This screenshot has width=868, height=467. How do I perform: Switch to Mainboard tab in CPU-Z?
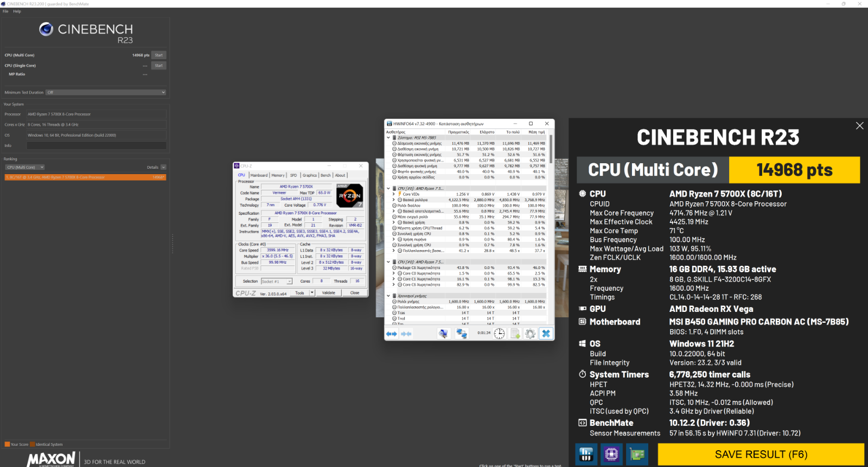(259, 175)
